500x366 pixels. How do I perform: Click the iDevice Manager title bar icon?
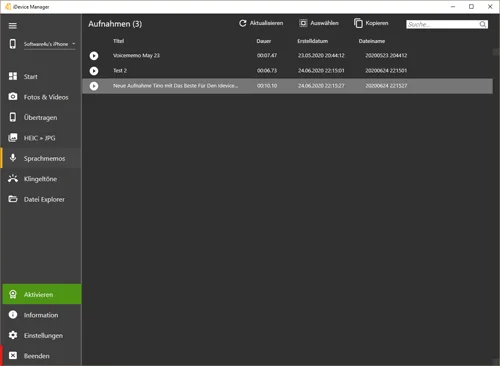coord(8,7)
